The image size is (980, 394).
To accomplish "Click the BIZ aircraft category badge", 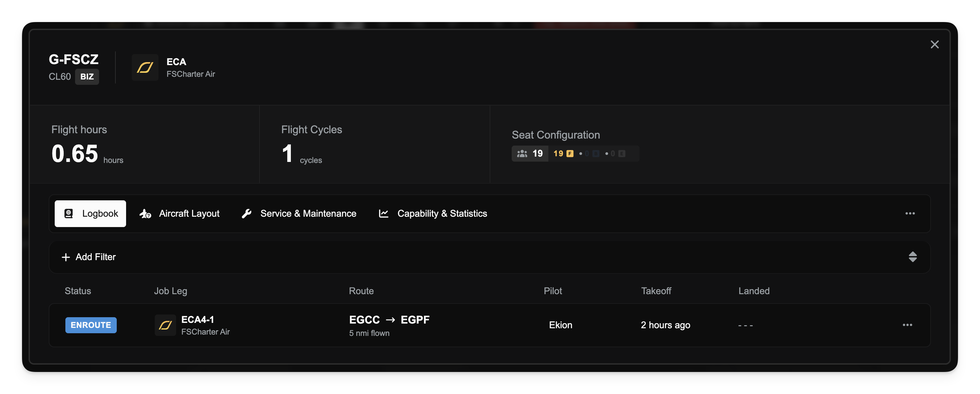I will tap(87, 76).
